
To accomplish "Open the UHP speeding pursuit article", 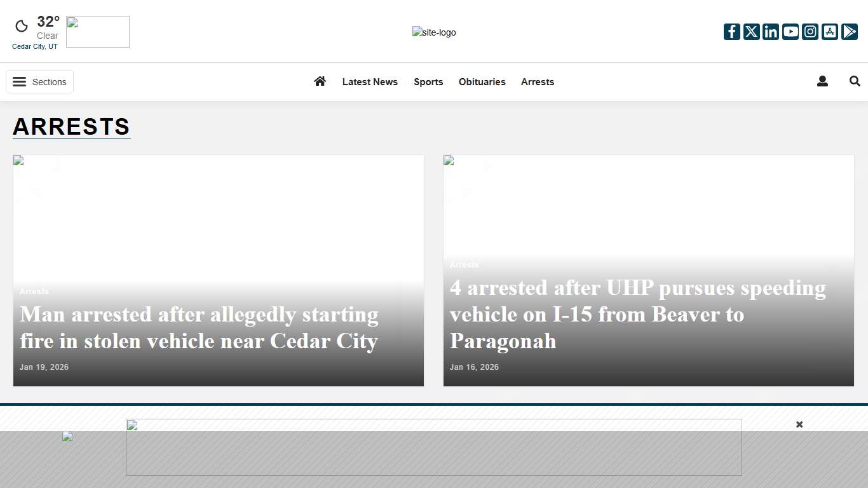I will (x=637, y=314).
